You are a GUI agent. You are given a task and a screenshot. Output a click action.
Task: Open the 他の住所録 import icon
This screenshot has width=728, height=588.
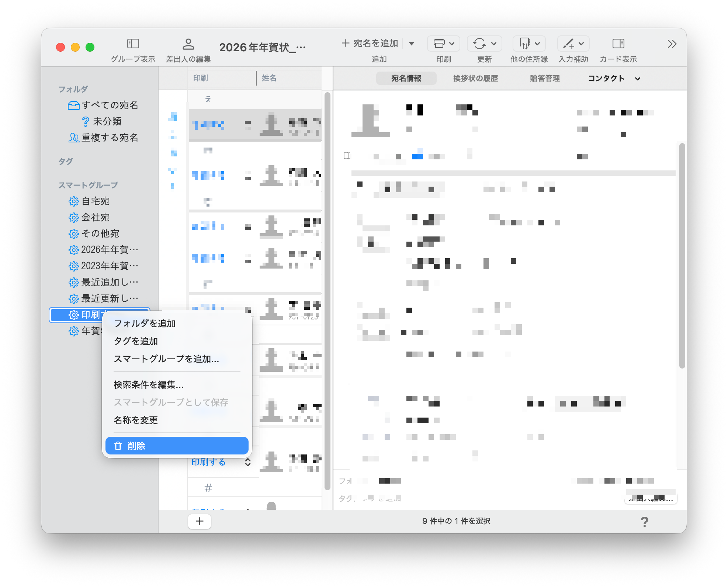524,44
